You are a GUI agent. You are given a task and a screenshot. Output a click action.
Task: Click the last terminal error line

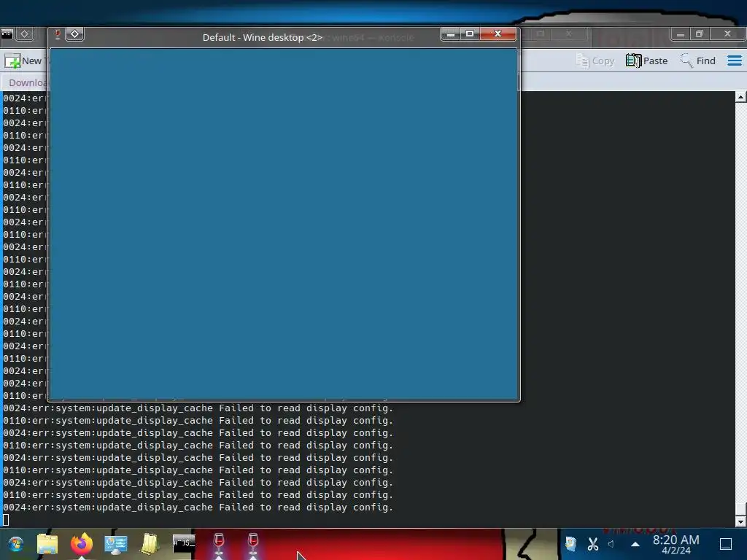(x=198, y=507)
